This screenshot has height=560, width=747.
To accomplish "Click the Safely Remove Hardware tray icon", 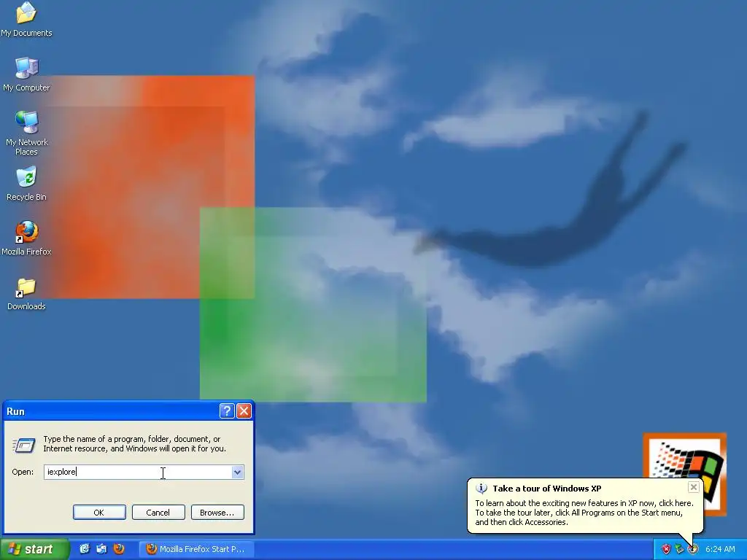I will click(x=679, y=549).
